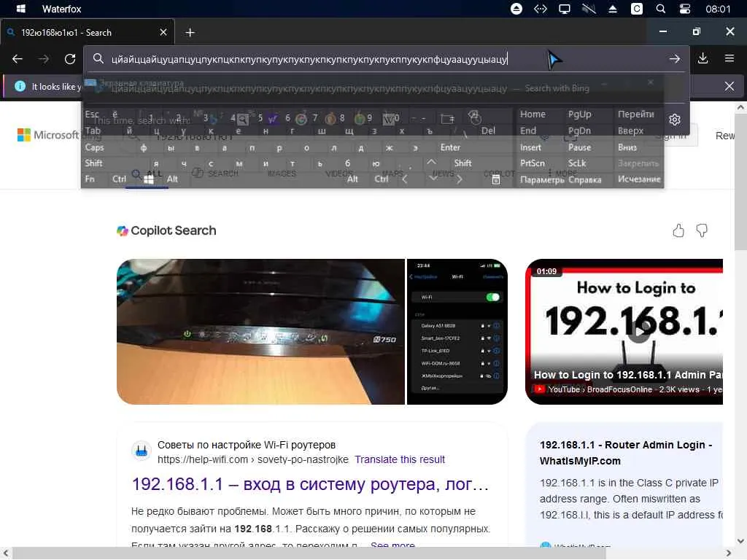The width and height of the screenshot is (747, 560).
Task: Click the 08:01 clock in top bar
Action: tap(718, 9)
